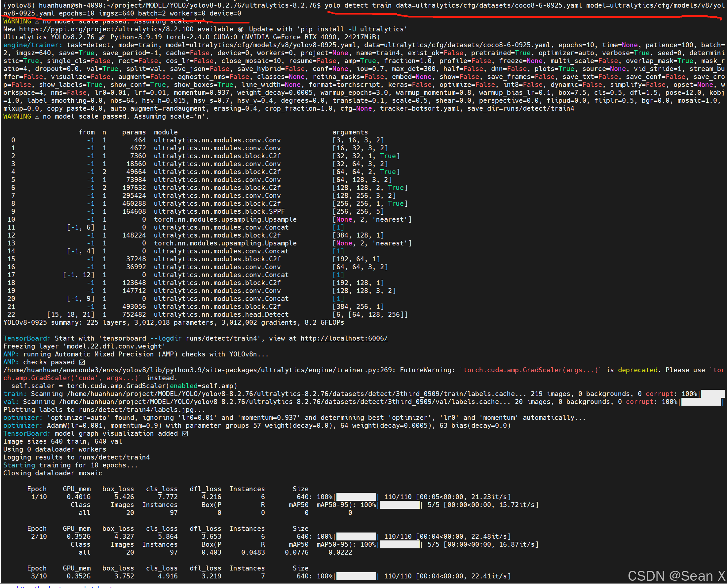Click checkmark after 'model graph visualization added'
The image size is (727, 588).
[185, 433]
